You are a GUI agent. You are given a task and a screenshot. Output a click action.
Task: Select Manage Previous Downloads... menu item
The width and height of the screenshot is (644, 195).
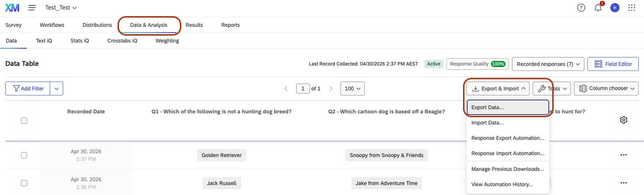(508, 169)
